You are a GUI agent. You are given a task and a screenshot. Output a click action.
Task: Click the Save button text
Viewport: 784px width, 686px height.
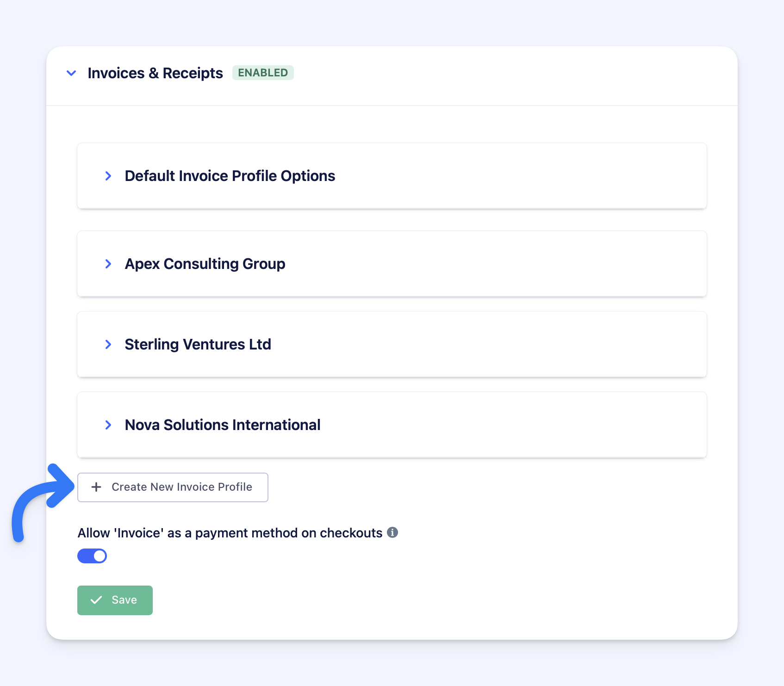[124, 600]
